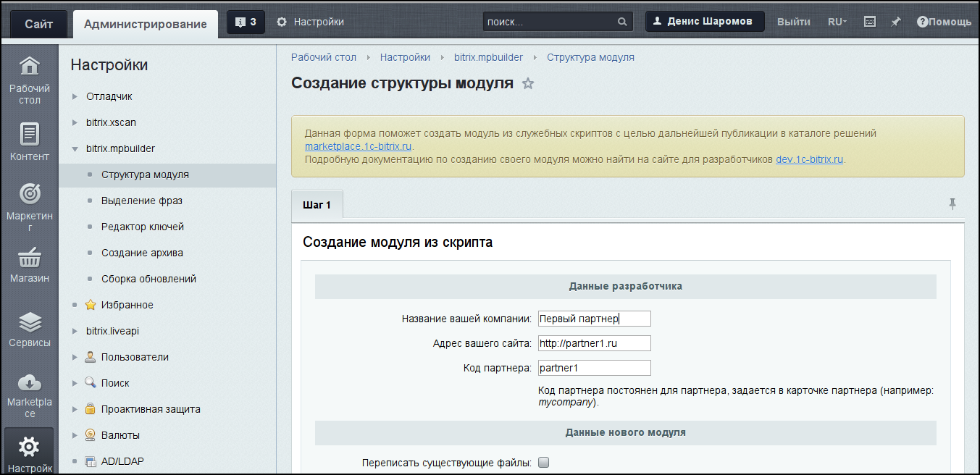Click the pin icon in tab bar

tap(952, 204)
